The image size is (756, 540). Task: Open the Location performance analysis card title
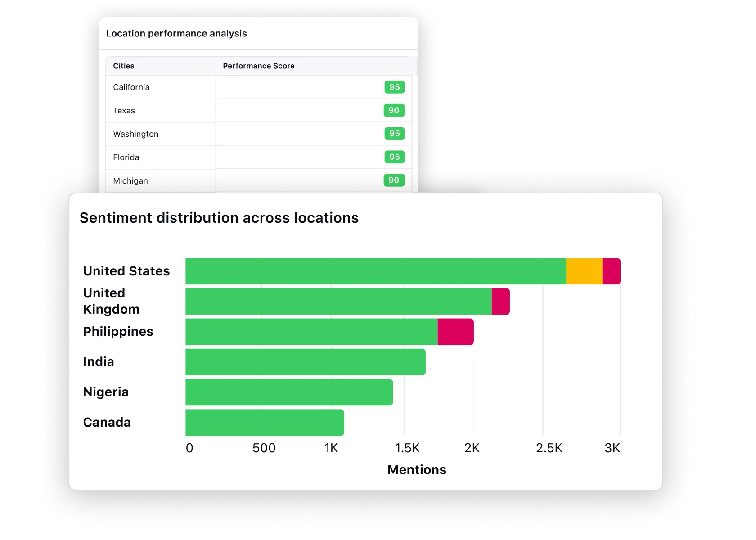176,33
